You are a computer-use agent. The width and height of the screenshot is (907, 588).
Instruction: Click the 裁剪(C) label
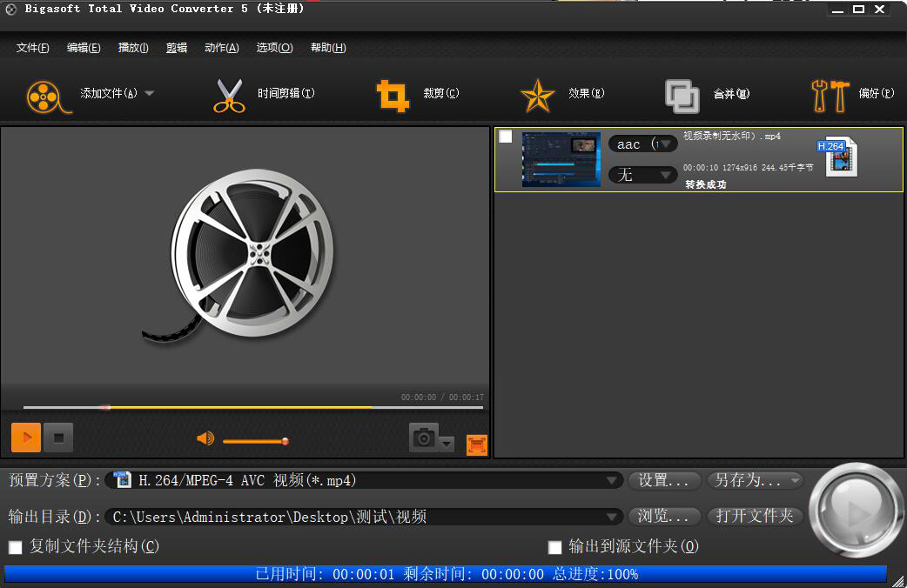point(440,93)
